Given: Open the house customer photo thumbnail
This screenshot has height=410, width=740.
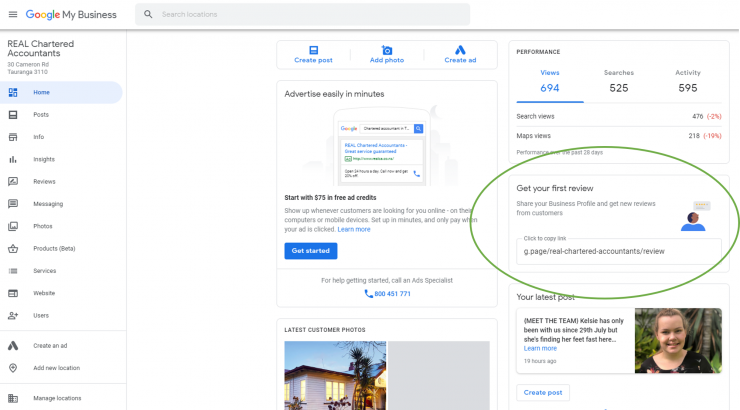Looking at the screenshot, I should point(335,376).
